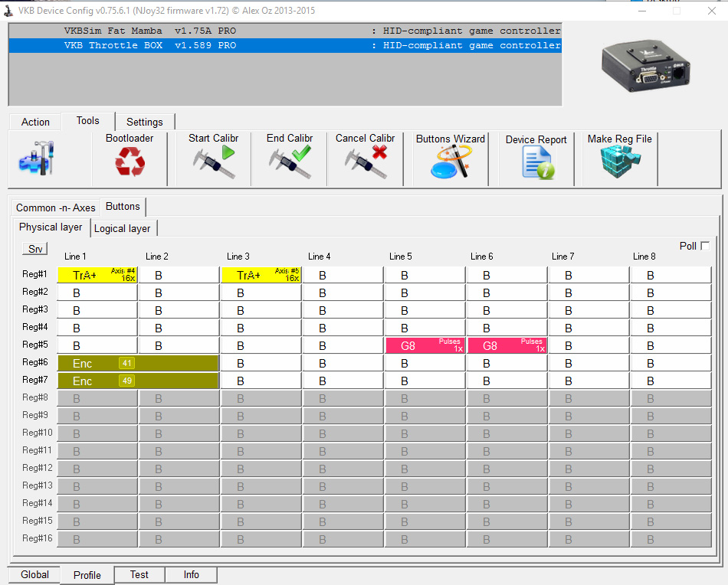Click the yellow TrA+ Axis #5 cell

(261, 275)
